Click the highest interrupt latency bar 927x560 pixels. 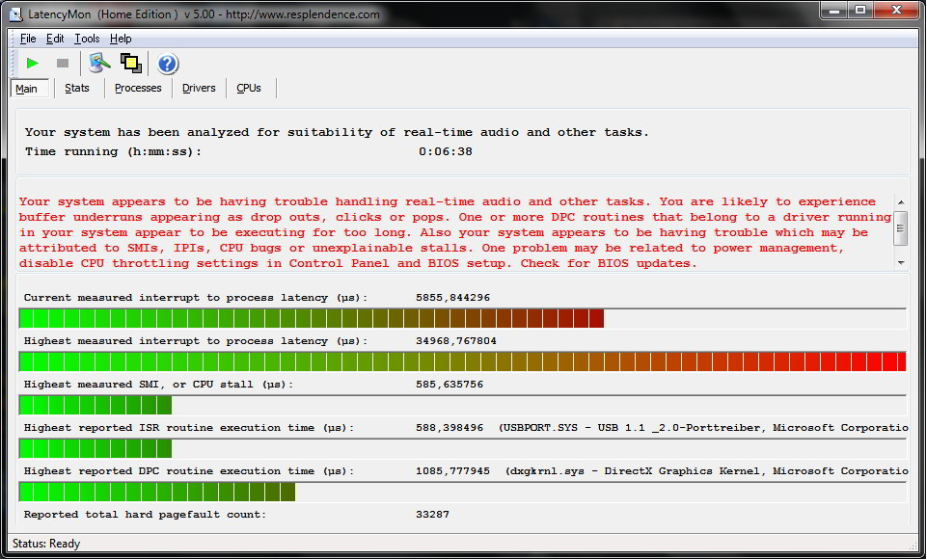[x=462, y=361]
